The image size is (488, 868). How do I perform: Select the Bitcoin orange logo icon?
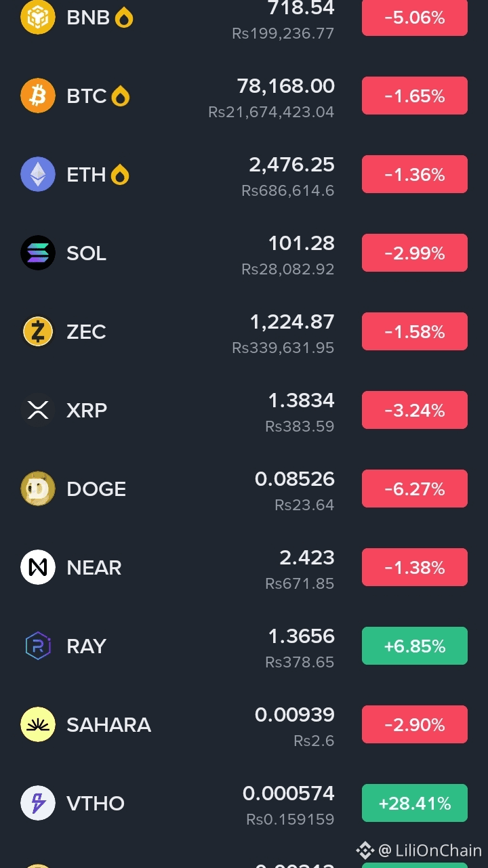38,96
